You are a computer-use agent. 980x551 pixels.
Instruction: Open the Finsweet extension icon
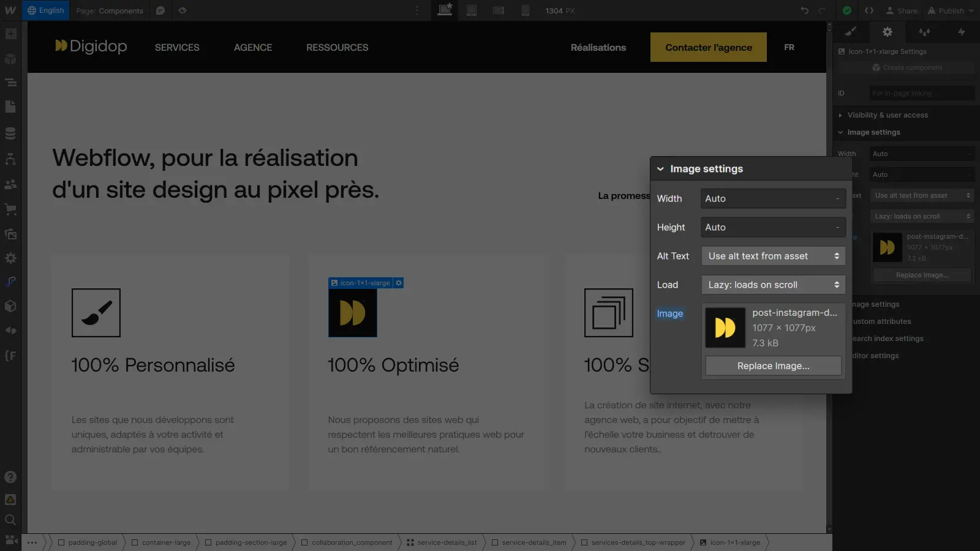(10, 282)
